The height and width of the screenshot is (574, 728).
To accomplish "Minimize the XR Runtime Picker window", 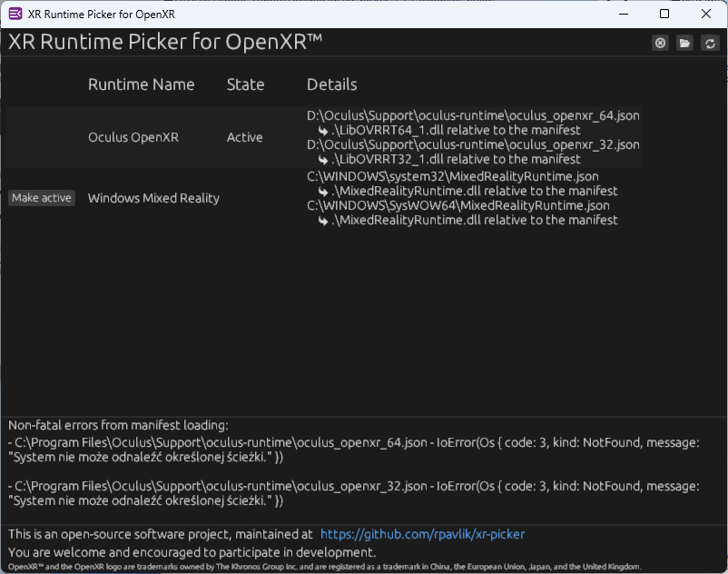I will click(624, 14).
